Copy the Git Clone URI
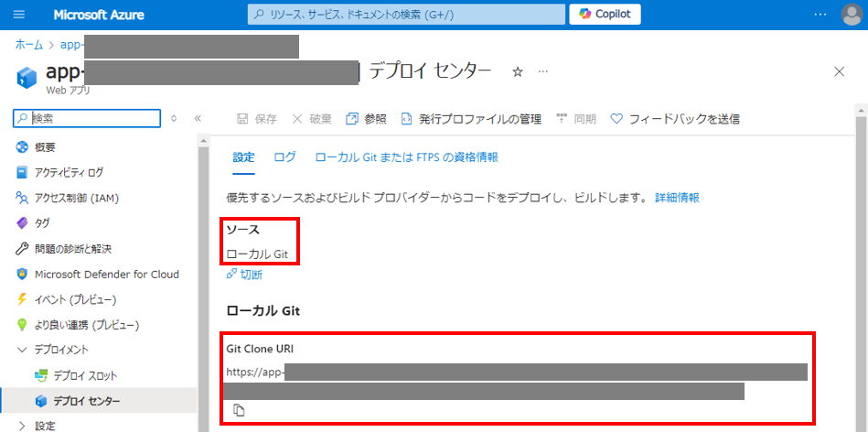The width and height of the screenshot is (868, 432). pos(239,410)
